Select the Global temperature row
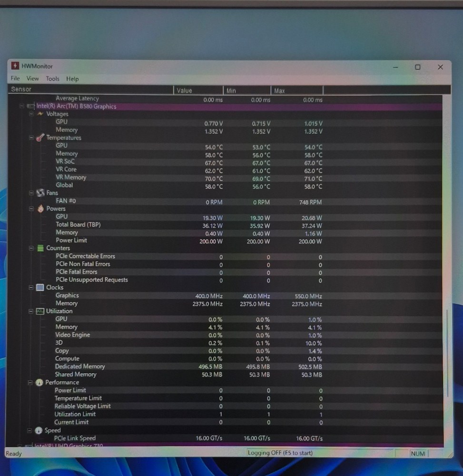Screen dimensions: 463x476 225,186
